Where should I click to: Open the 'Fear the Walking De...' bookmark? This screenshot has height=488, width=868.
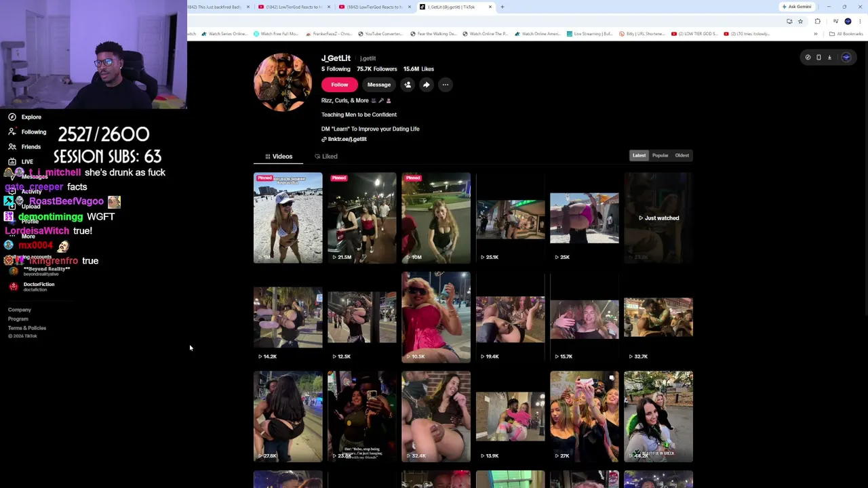(x=433, y=34)
